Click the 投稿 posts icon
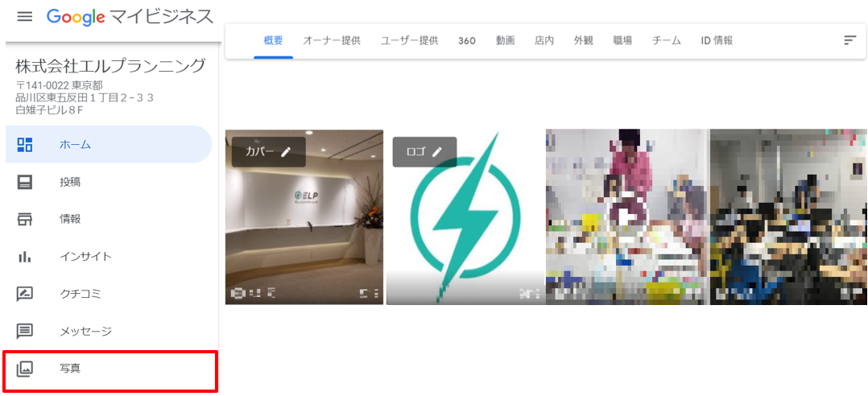The width and height of the screenshot is (868, 396). 25,182
